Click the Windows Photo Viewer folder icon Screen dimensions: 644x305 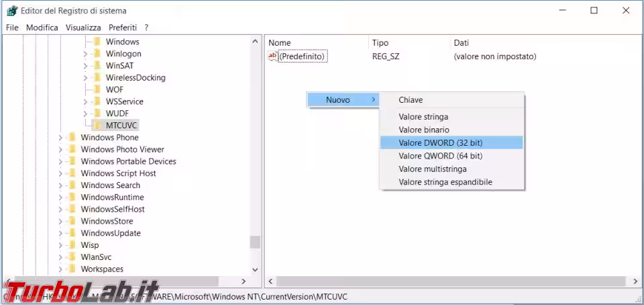72,149
